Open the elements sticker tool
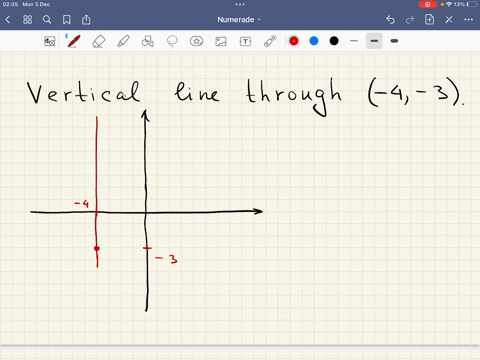The width and height of the screenshot is (480, 360). tap(196, 41)
